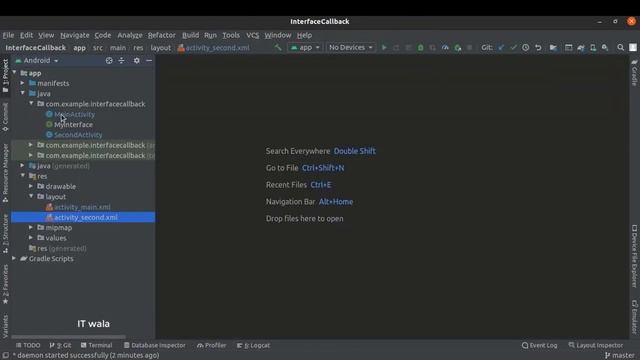This screenshot has width=640, height=360.
Task: Select MyInterface in project tree
Action: (73, 124)
